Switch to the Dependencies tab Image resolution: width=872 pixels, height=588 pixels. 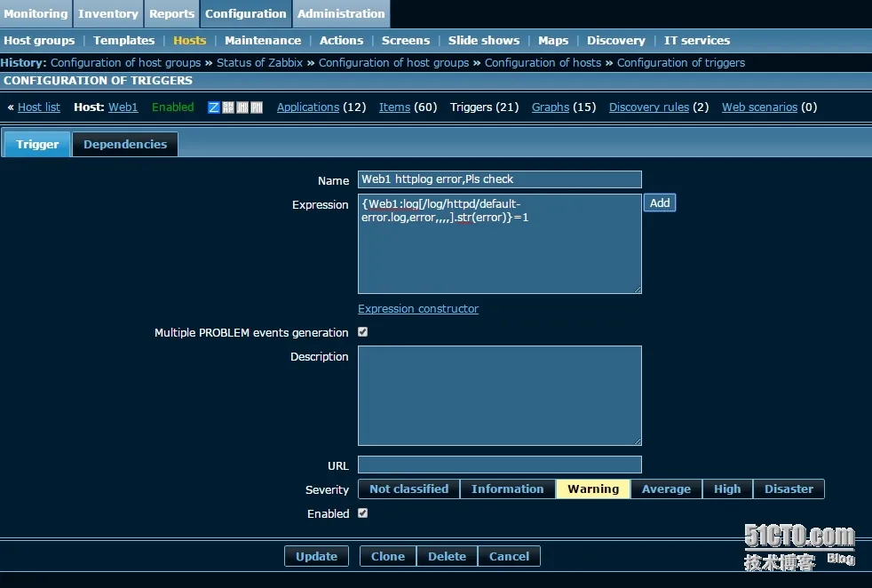125,144
